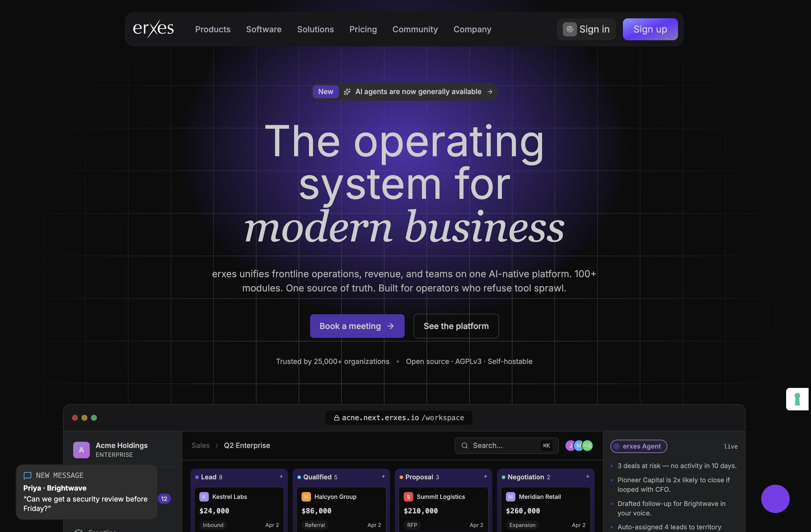Viewport: 811px width, 532px height.
Task: Click the $24,000 deal amount
Action: point(215,511)
